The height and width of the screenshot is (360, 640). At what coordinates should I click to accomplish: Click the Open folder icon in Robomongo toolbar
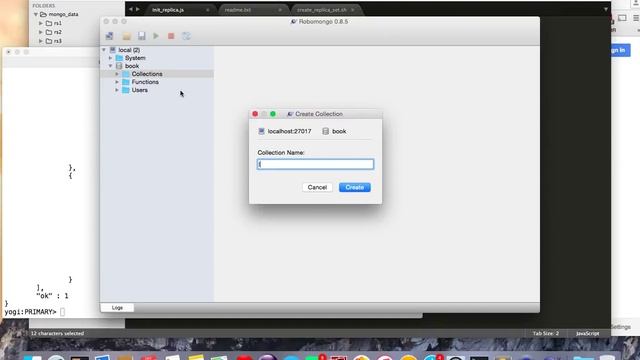click(x=127, y=36)
